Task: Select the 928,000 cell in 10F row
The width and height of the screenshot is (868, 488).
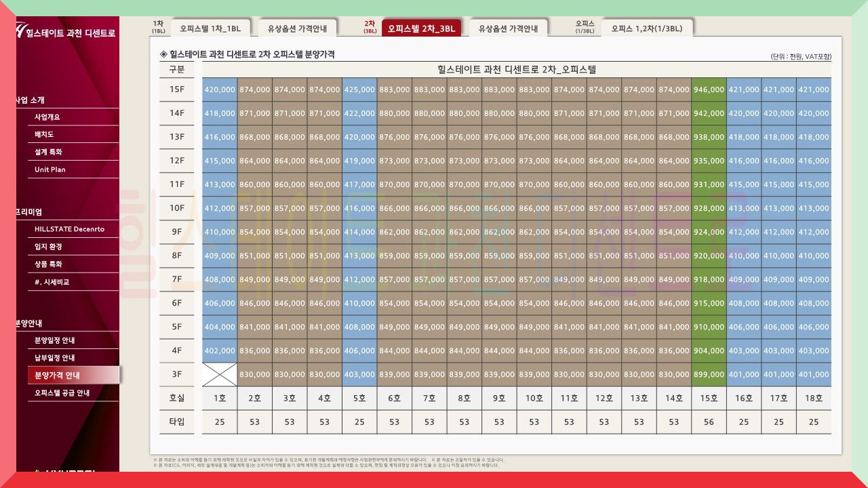Action: pos(709,208)
